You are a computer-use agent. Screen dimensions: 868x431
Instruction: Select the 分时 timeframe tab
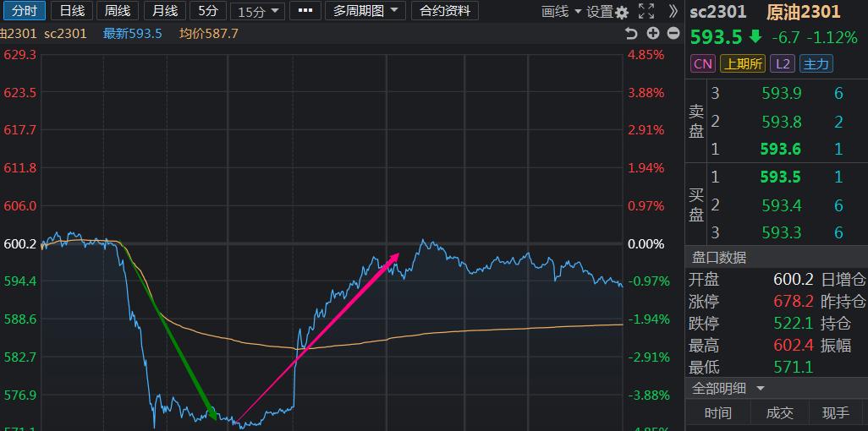point(25,10)
